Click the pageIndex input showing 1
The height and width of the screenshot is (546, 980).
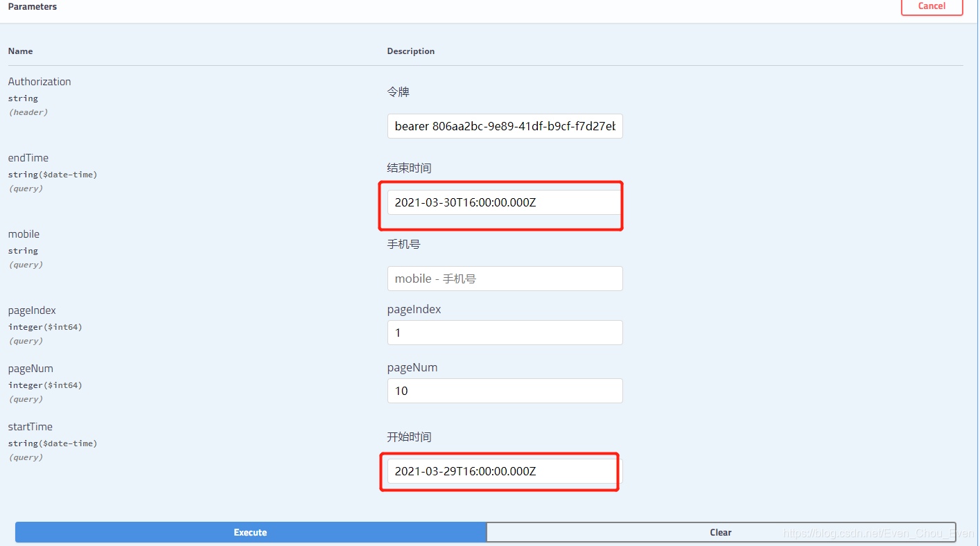coord(505,333)
